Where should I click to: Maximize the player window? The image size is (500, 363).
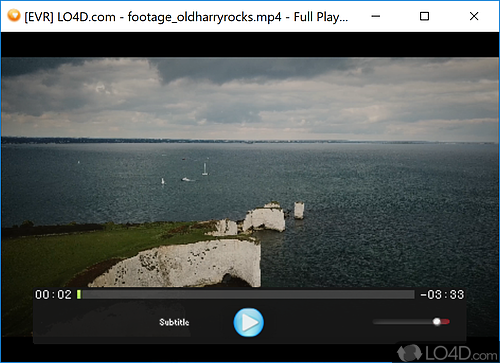(x=424, y=16)
